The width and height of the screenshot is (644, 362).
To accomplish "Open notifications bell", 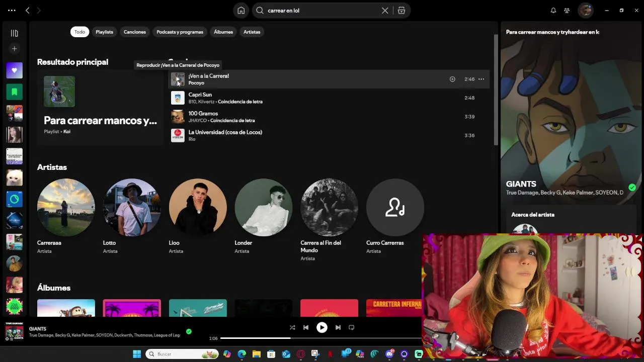I will click(x=553, y=11).
